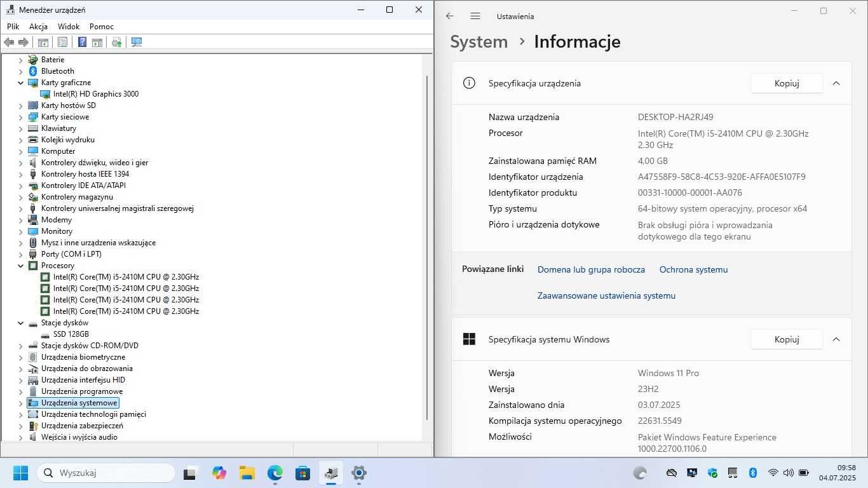This screenshot has width=868, height=488.
Task: Expand the Klawiatury node
Action: click(x=20, y=128)
